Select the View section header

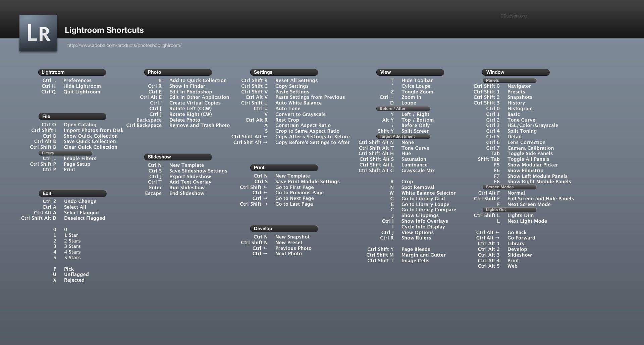[x=410, y=72]
